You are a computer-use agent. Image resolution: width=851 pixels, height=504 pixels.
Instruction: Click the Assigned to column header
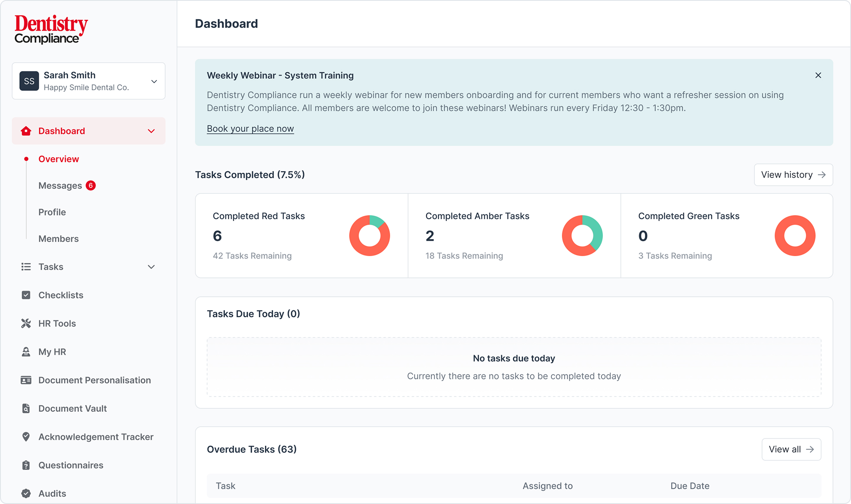click(x=547, y=486)
